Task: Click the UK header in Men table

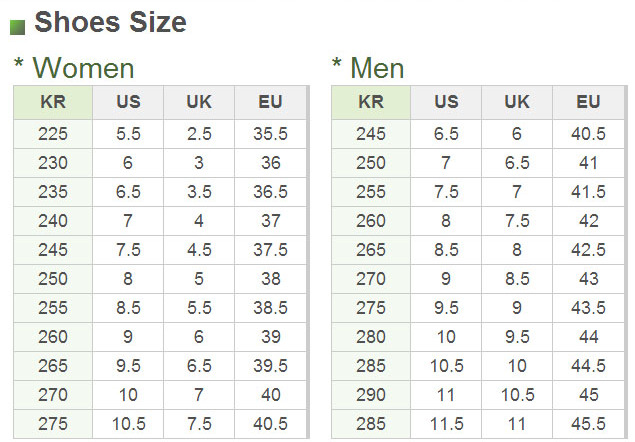Action: [x=517, y=102]
